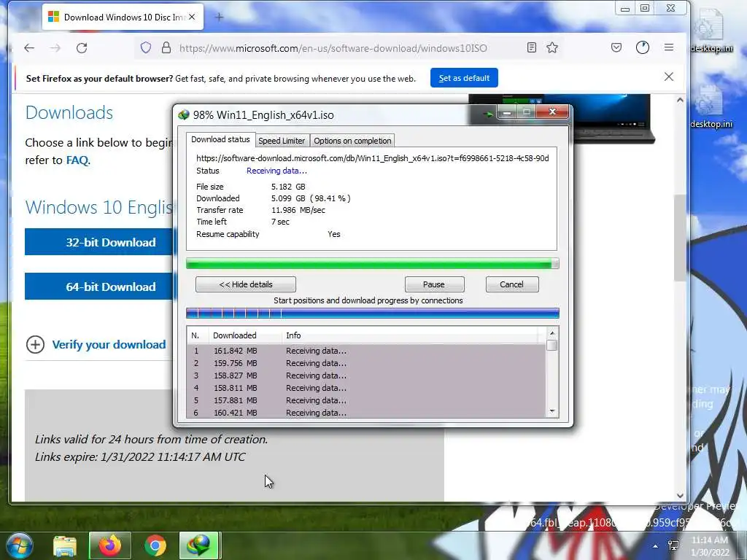747x560 pixels.
Task: Click the connections list scrollbar down arrow
Action: tap(552, 411)
